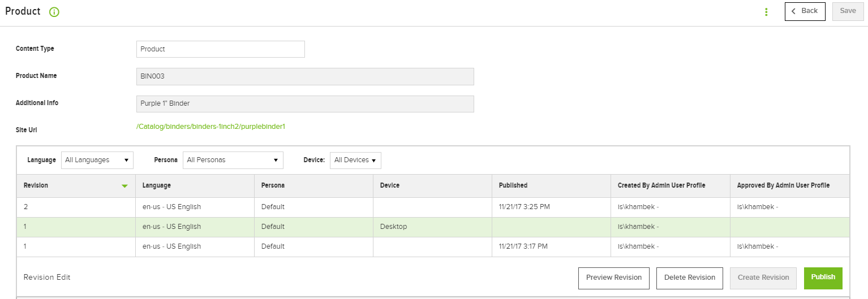Sort by Language column header
The image size is (868, 299).
point(157,186)
